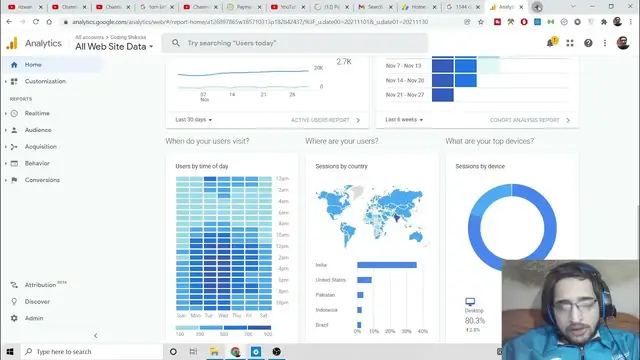Click the All accounts breadcrumb

89,37
